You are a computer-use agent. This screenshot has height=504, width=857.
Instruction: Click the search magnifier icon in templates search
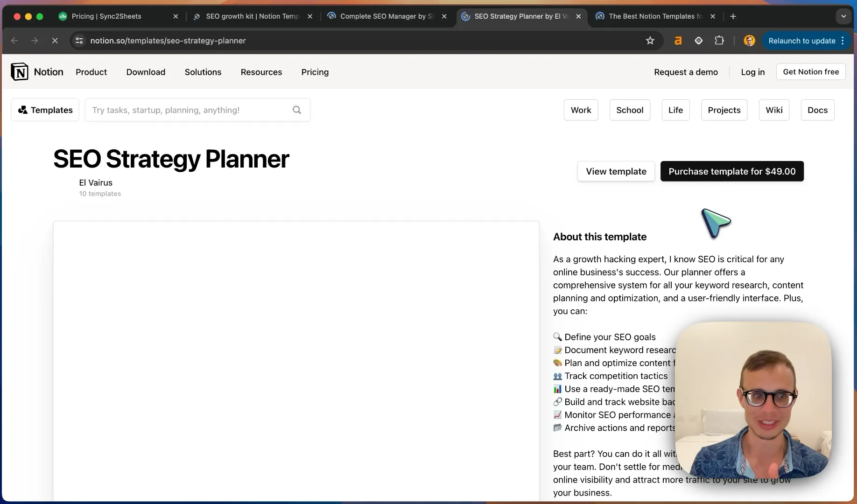297,110
